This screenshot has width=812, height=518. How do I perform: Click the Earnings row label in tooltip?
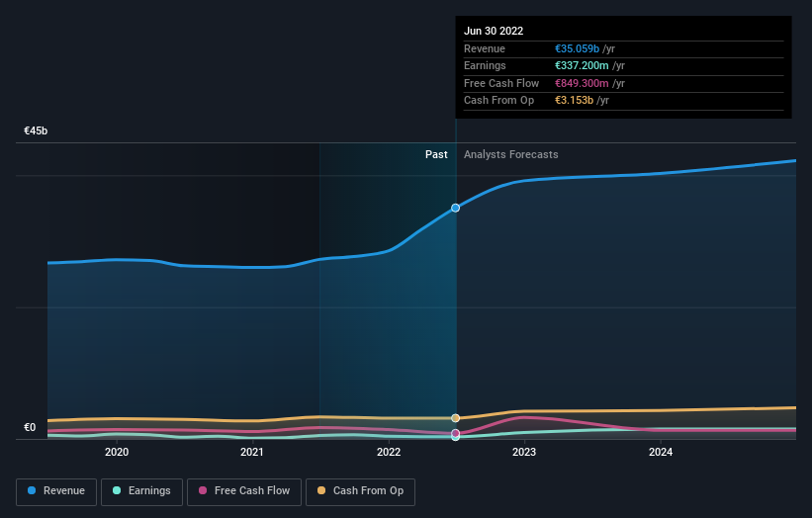[x=485, y=65]
